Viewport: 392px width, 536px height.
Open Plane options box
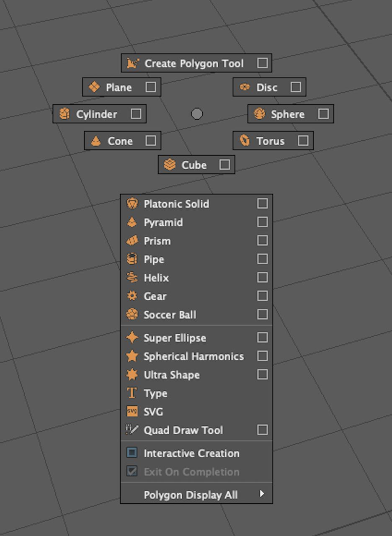(x=151, y=87)
